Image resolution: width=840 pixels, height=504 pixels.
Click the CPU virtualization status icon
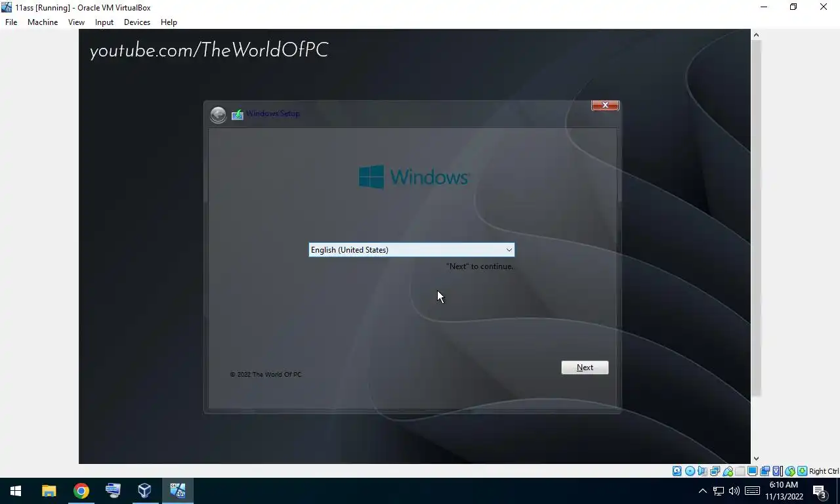(x=777, y=471)
